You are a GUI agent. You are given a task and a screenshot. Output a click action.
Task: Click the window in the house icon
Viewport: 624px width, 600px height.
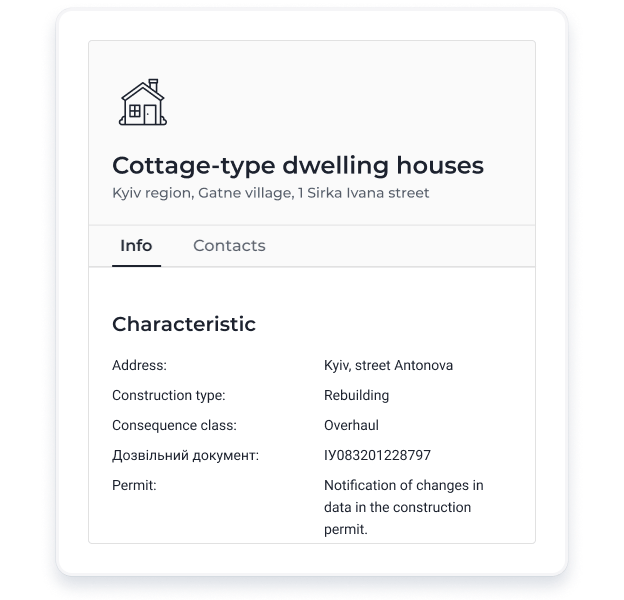point(135,111)
